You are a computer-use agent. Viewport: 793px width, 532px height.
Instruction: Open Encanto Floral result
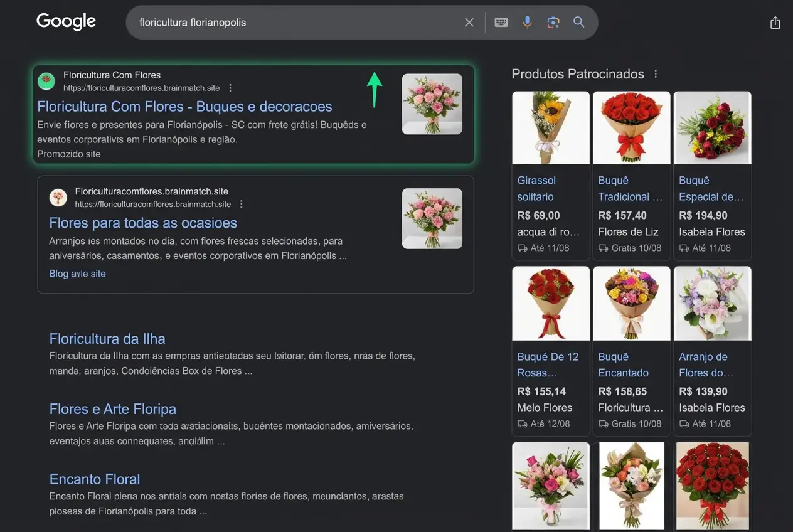[95, 479]
